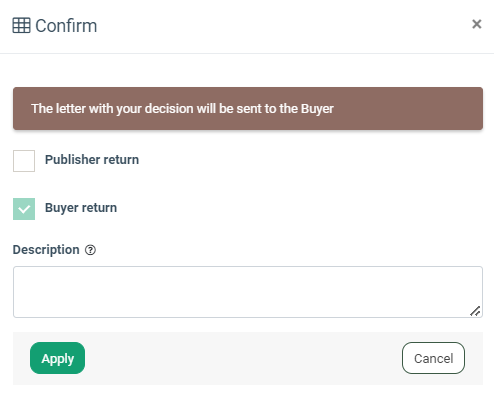This screenshot has height=394, width=494.
Task: Click the gray footer between Apply and Cancel
Action: tap(243, 358)
